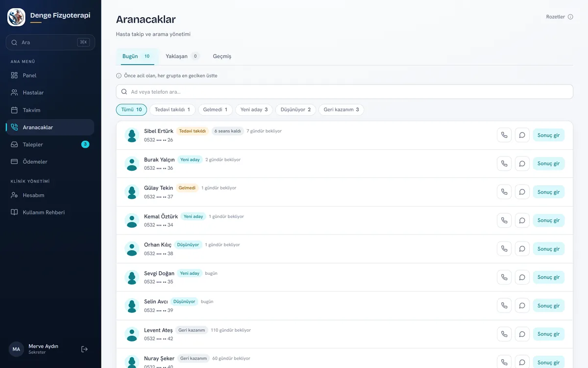Click the Ad veya telefon ara search field
This screenshot has height=368, width=588.
344,92
